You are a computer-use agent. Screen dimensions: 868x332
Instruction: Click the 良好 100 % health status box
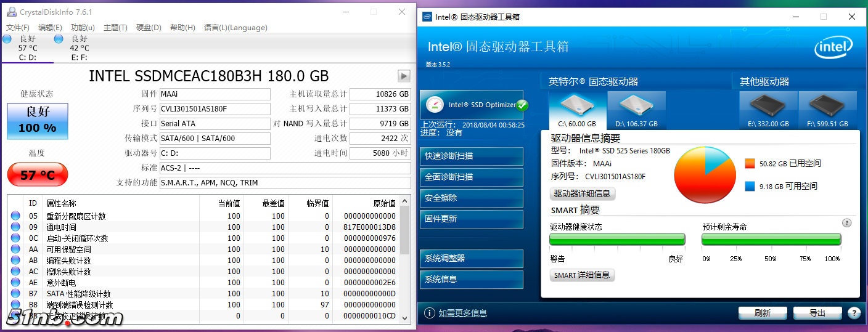click(x=38, y=121)
